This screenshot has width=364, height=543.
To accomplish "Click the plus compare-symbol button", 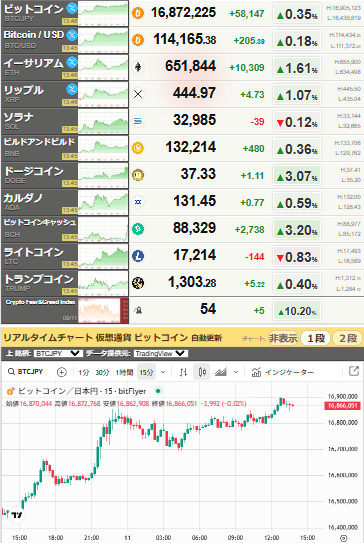I will pyautogui.click(x=61, y=372).
